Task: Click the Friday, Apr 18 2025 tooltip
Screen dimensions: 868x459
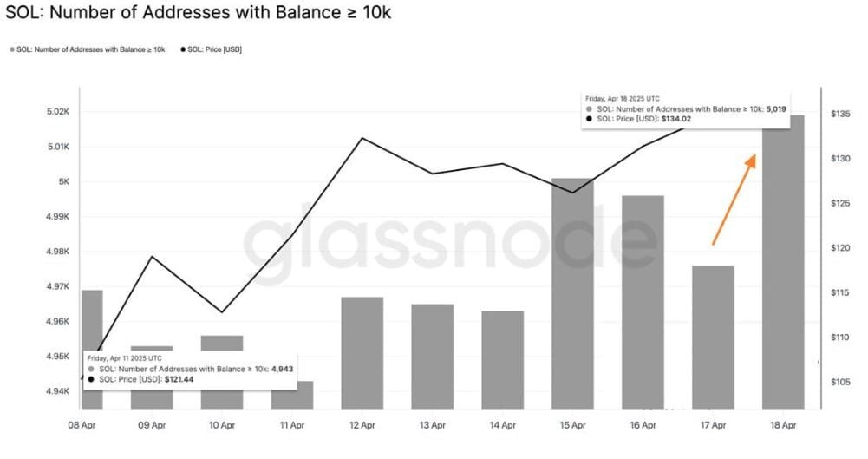Action: 685,109
